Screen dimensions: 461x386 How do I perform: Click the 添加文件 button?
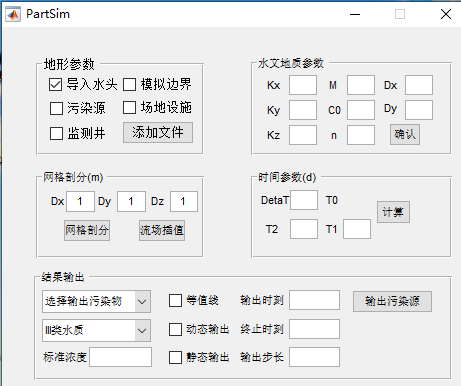coord(158,133)
